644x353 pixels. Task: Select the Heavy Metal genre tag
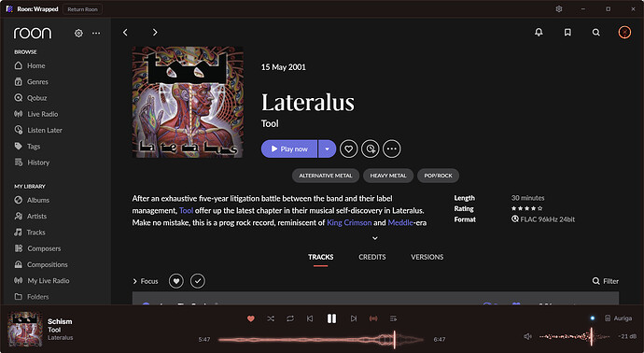(x=388, y=176)
